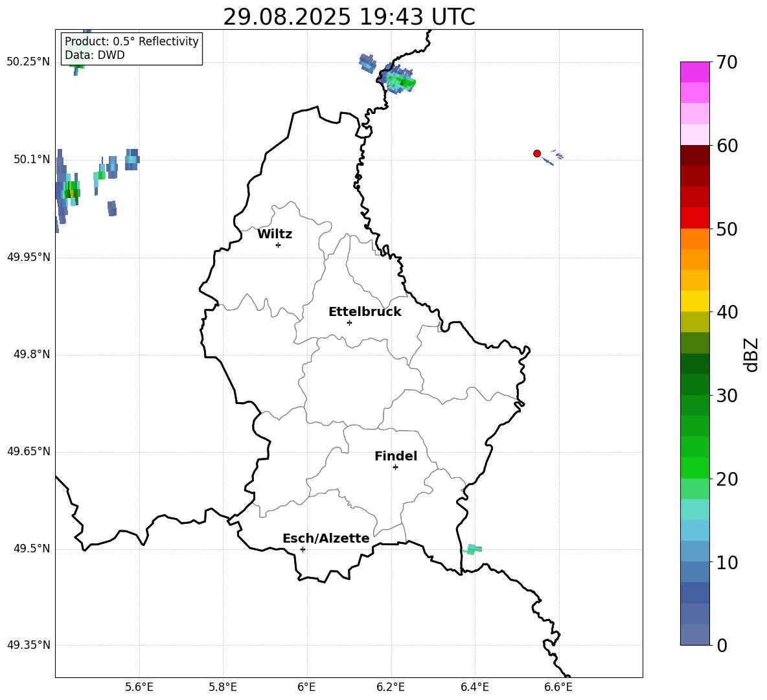767x700 pixels.
Task: Click the "dBZ" colorbar axis label
Action: click(x=751, y=354)
